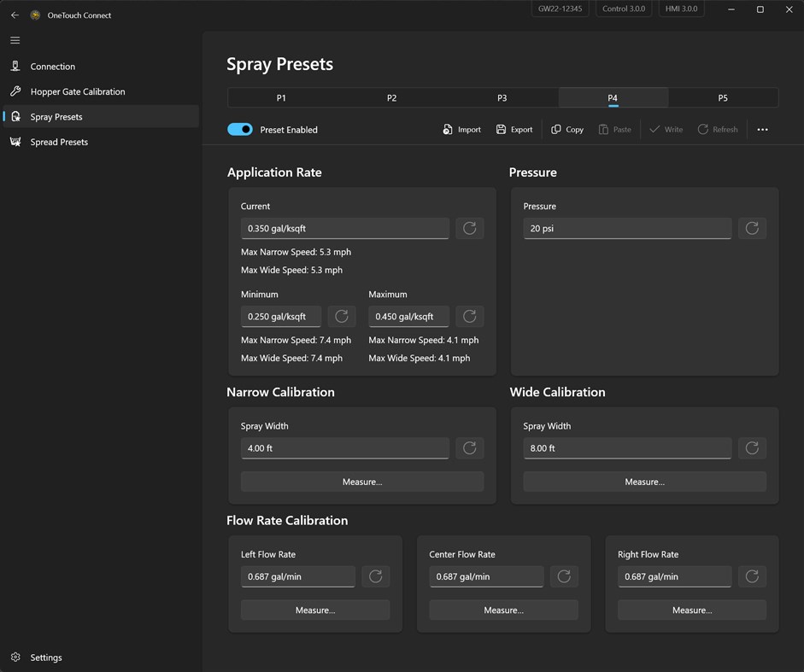Screen dimensions: 804x672
Task: Switch to the P1 preset tab
Action: point(281,98)
